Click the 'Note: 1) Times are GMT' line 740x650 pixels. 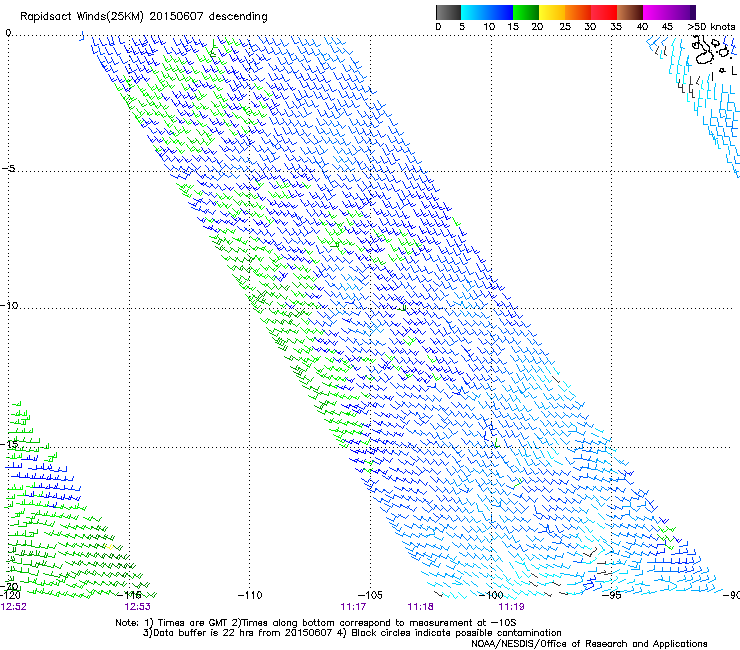pos(315,623)
